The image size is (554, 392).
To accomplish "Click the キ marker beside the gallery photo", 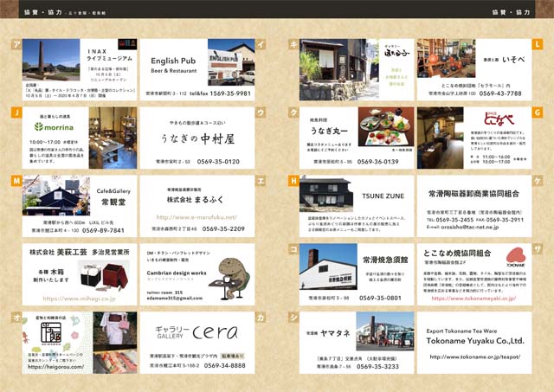I will [293, 44].
